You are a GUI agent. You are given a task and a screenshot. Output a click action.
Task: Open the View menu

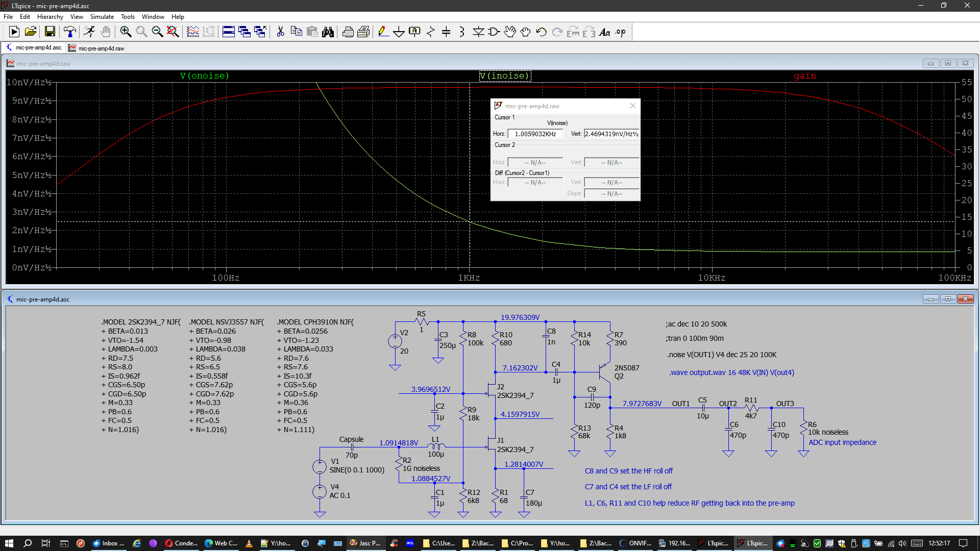(x=77, y=17)
